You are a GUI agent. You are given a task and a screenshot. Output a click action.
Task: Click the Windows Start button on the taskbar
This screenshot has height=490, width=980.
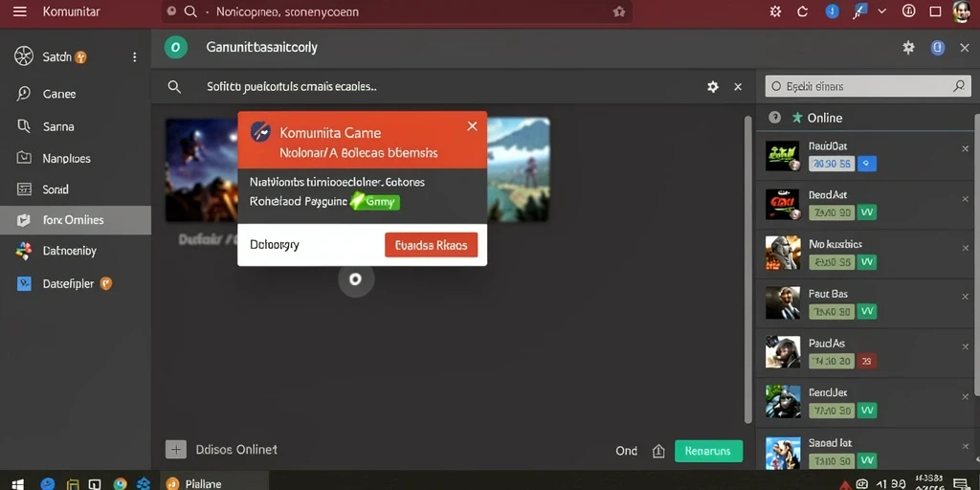click(x=17, y=483)
